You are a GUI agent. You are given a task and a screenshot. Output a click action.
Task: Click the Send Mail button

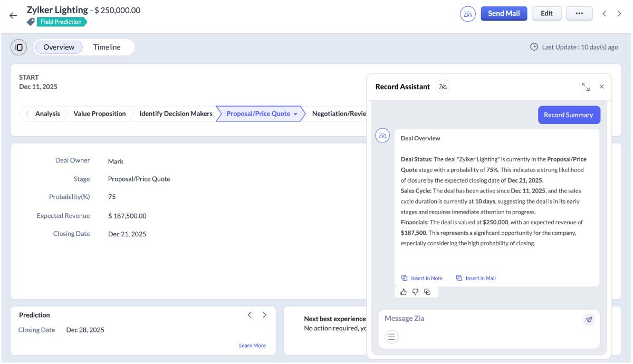tap(504, 13)
